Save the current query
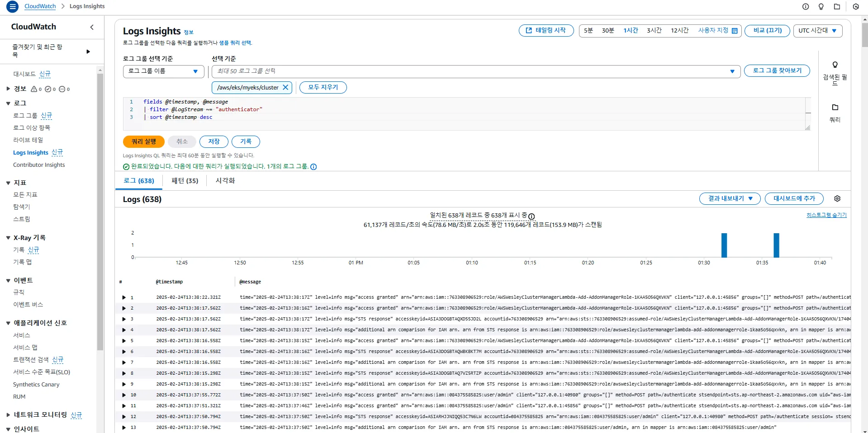The image size is (868, 433). coord(214,141)
